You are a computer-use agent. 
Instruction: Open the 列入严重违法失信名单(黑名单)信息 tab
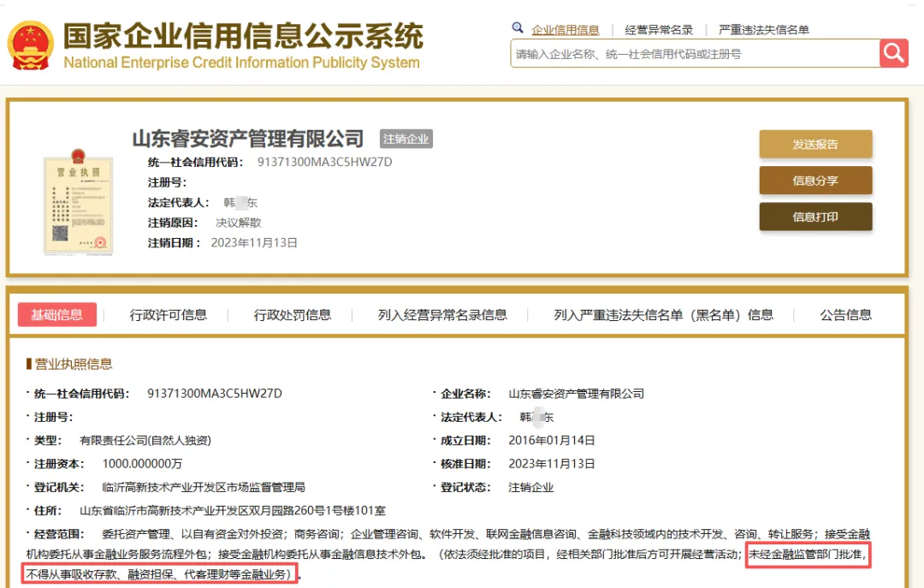[x=664, y=315]
